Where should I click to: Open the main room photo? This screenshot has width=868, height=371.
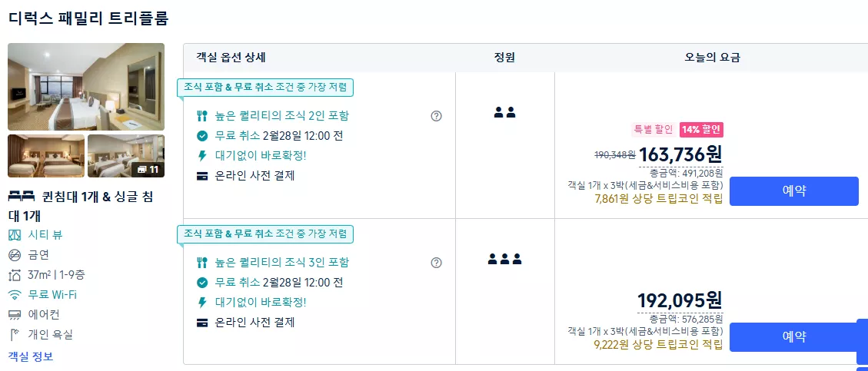[86, 87]
